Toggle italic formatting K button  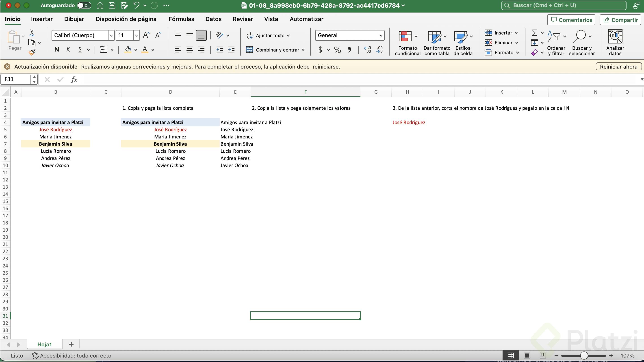68,50
